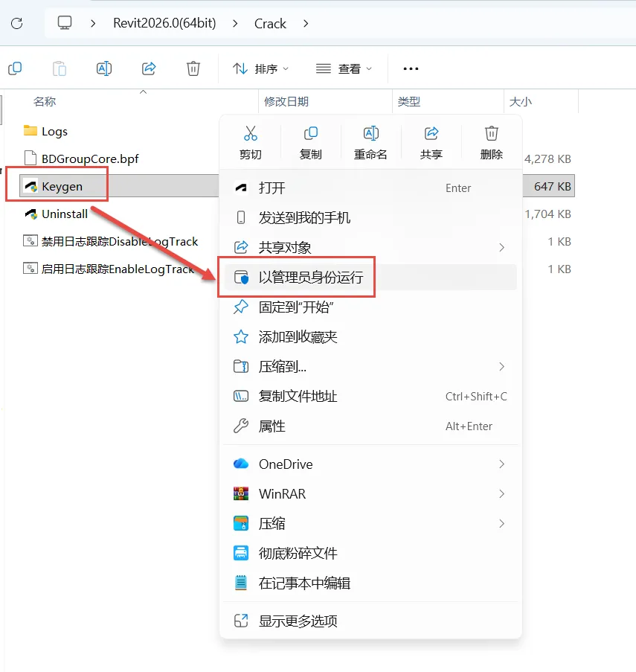This screenshot has height=672, width=636.
Task: Choose 以管理员身份运行 menu entry
Action: [370, 278]
